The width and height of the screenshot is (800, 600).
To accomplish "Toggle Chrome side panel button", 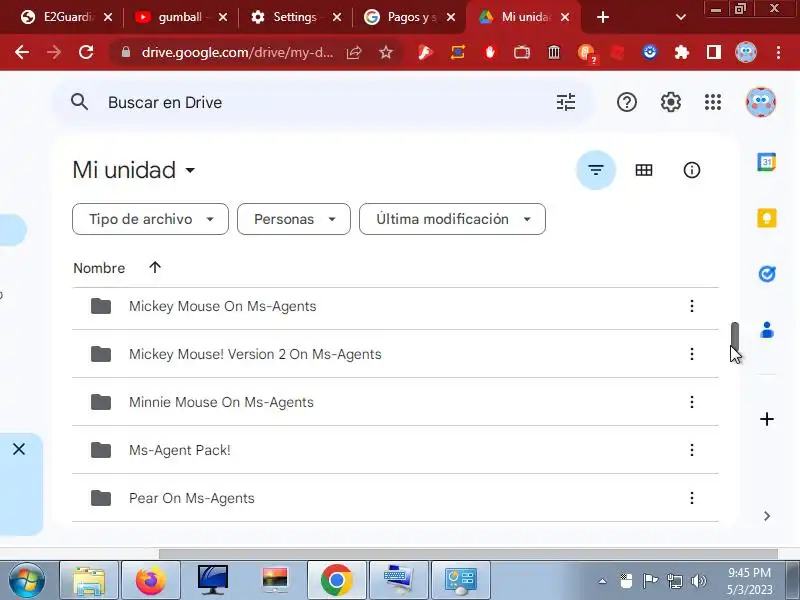I will pos(713,52).
